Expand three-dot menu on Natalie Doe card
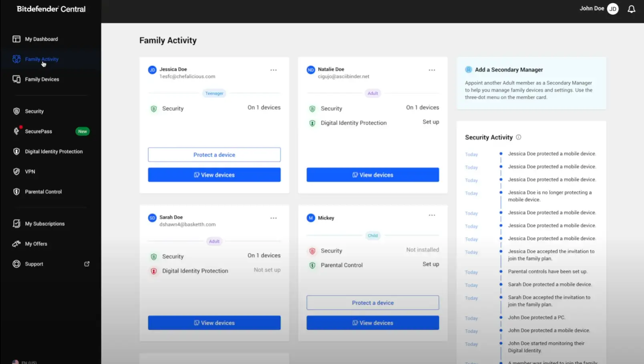Viewport: 644px width, 364px height. 432,70
